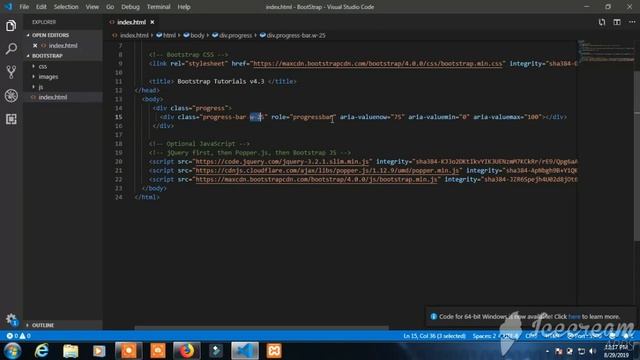Close the index.html editor tab

tap(152, 22)
